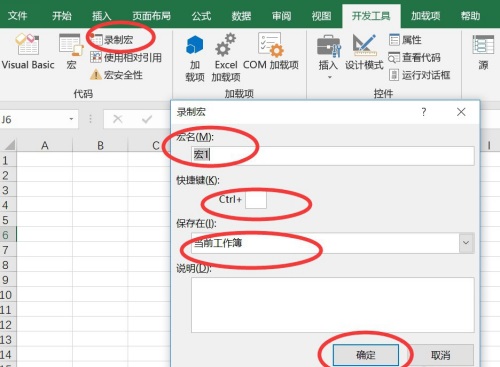The image size is (500, 367).
Task: Click the formula bar confirm checkmark
Action: pos(147,119)
